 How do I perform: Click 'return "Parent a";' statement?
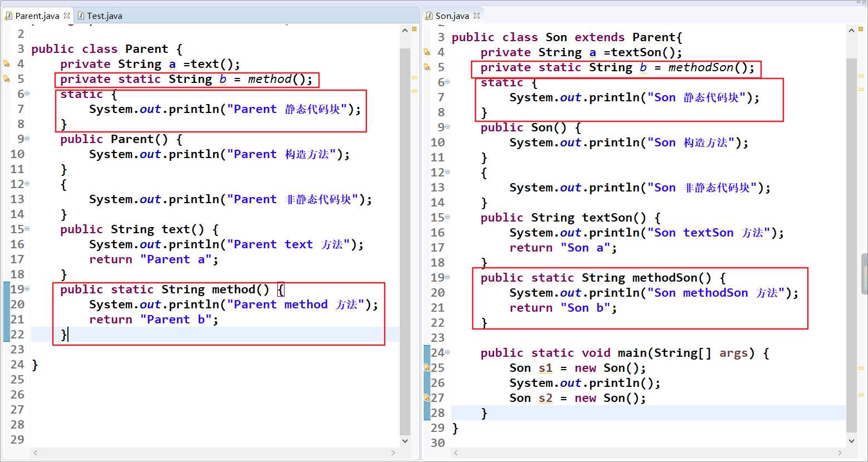(154, 259)
